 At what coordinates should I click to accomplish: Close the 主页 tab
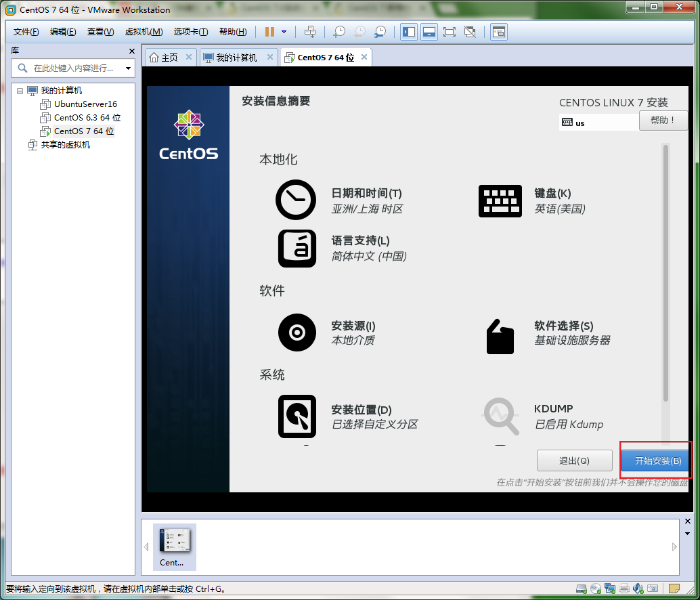[189, 57]
